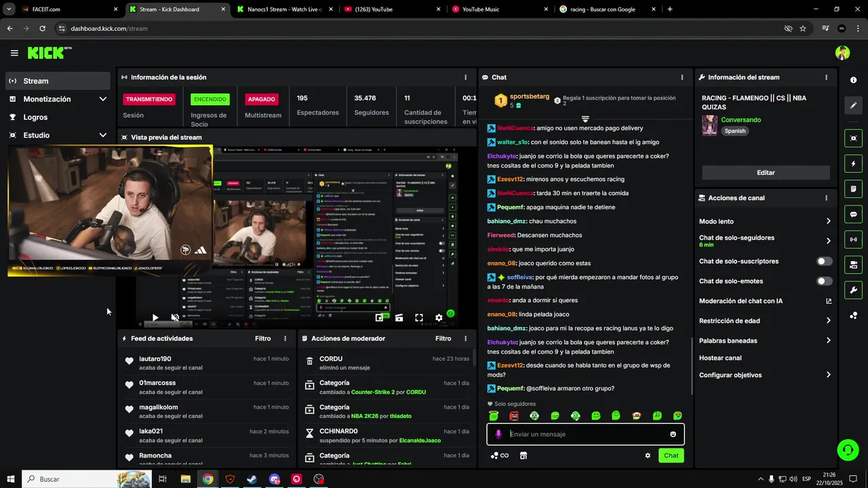Open Palabras baneadas settings
The image size is (868, 488).
[x=765, y=341]
